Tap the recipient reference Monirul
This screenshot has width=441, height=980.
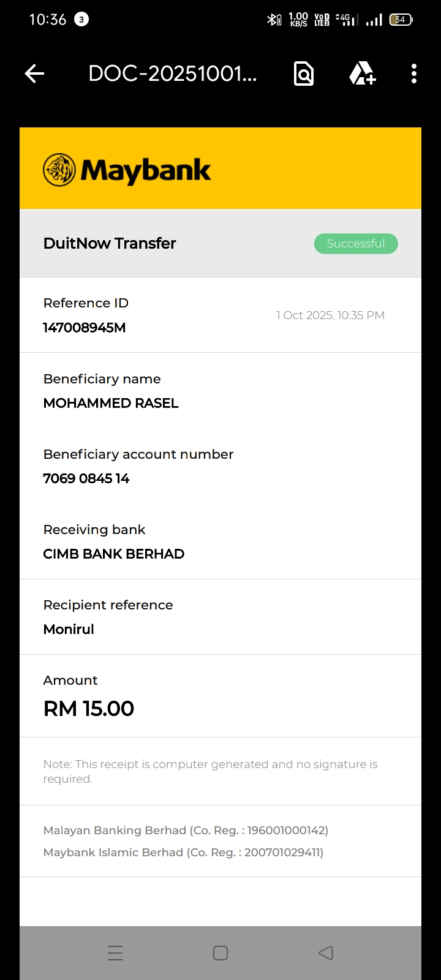pyautogui.click(x=69, y=629)
